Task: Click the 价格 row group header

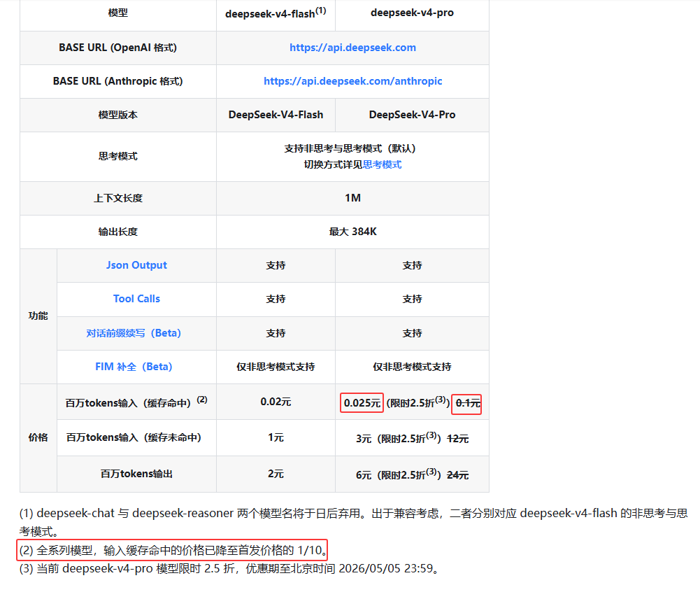Action: (x=38, y=437)
